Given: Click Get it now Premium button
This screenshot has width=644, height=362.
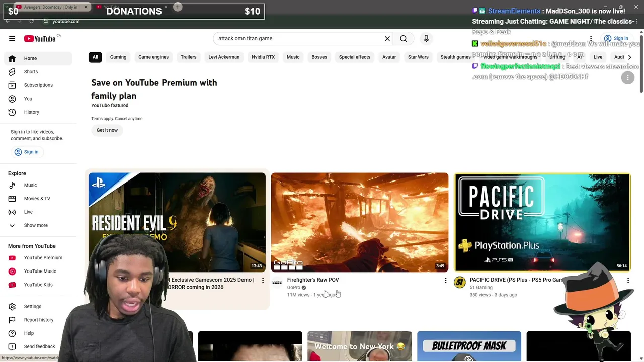Looking at the screenshot, I should click(x=107, y=130).
